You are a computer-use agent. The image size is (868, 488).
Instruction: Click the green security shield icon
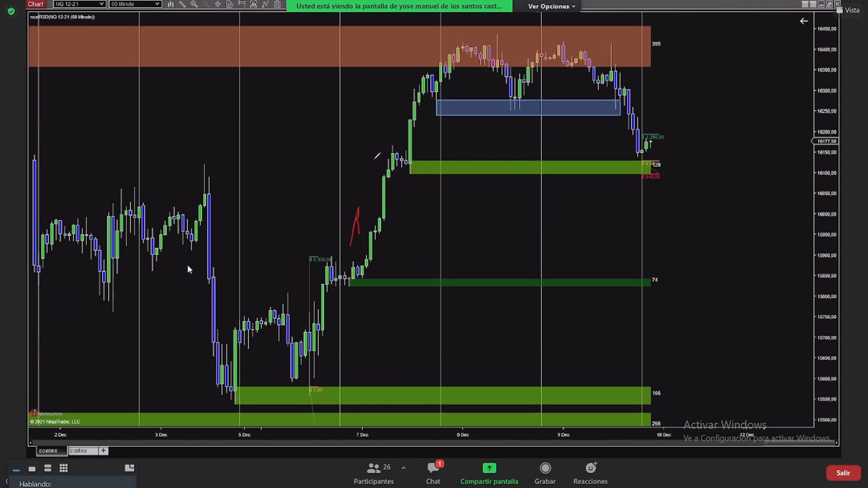tap(11, 11)
